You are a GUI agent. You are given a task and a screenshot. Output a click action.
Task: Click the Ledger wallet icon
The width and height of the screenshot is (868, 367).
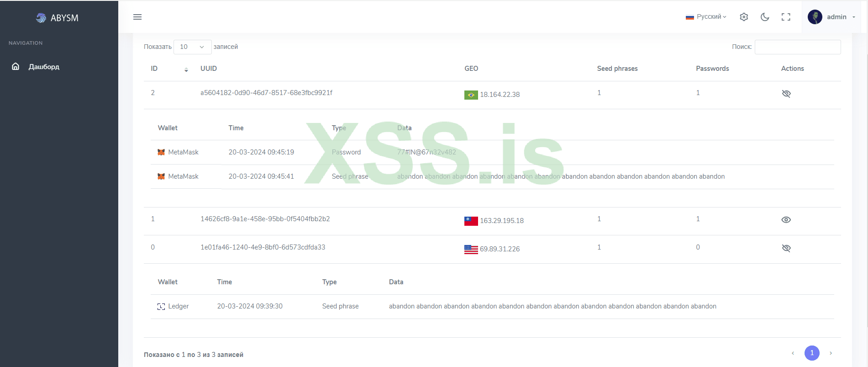[161, 306]
